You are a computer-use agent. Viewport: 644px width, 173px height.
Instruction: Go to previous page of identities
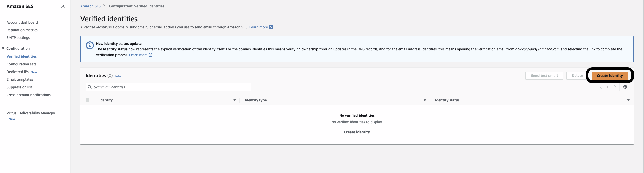tap(600, 87)
